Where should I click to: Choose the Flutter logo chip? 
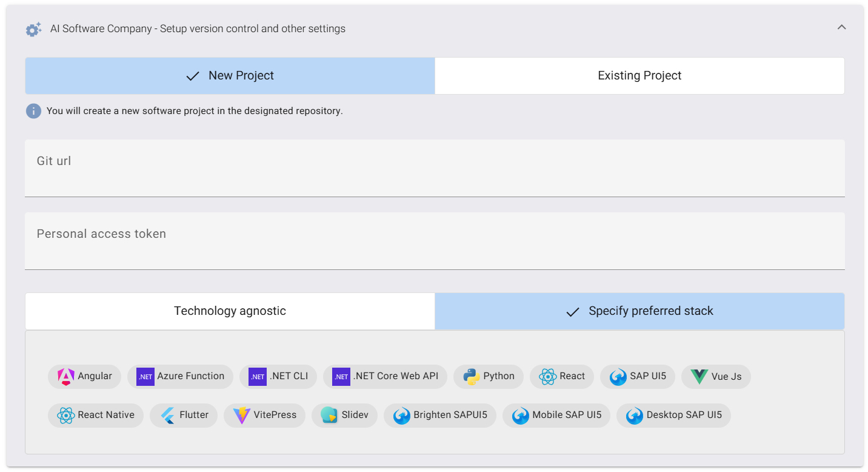167,415
